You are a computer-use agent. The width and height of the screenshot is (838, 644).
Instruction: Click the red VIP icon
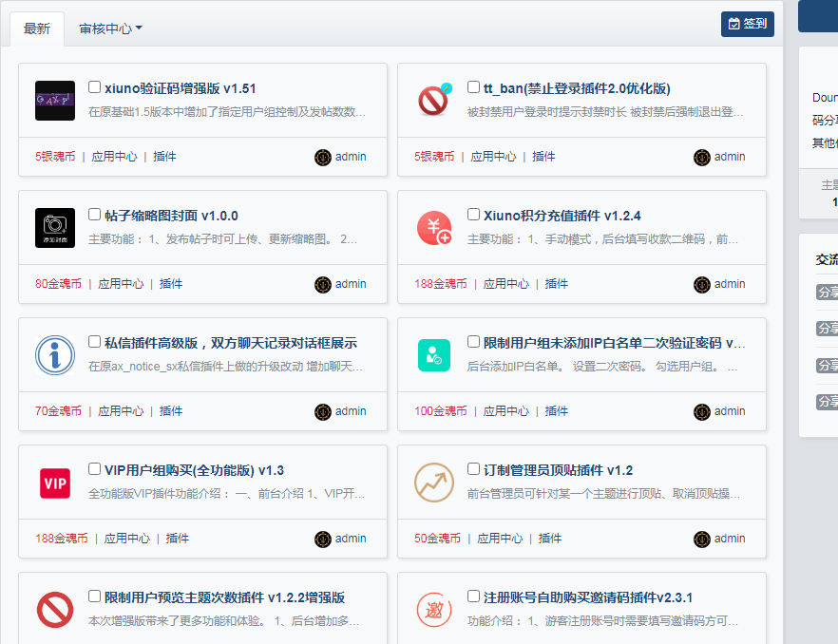click(x=55, y=483)
